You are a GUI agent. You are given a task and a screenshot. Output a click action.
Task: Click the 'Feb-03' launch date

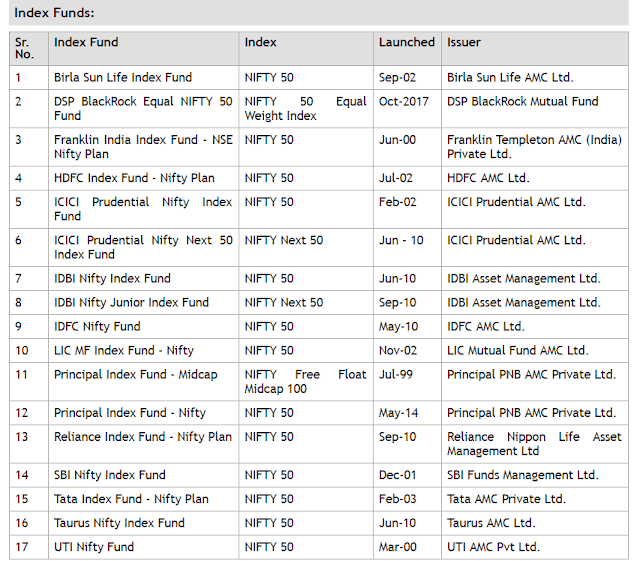tap(398, 499)
